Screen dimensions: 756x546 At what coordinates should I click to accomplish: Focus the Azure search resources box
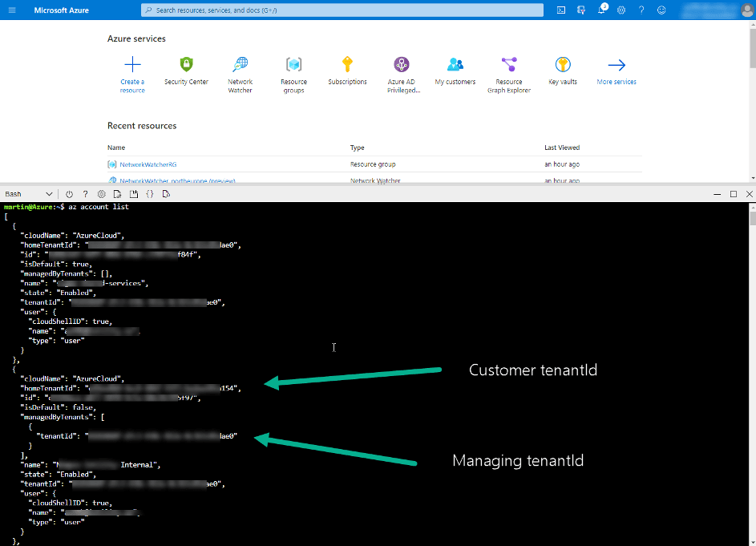pyautogui.click(x=342, y=10)
